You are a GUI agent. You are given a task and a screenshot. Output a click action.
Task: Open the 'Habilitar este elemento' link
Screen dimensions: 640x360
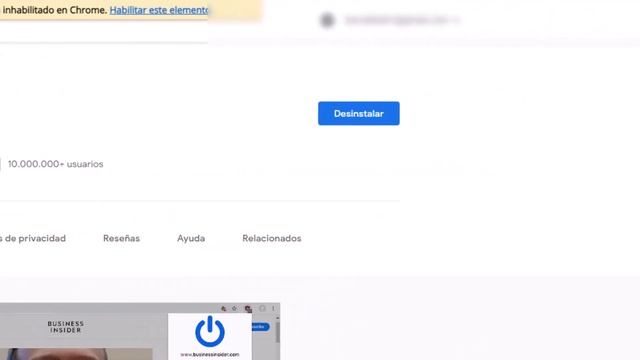(x=159, y=10)
